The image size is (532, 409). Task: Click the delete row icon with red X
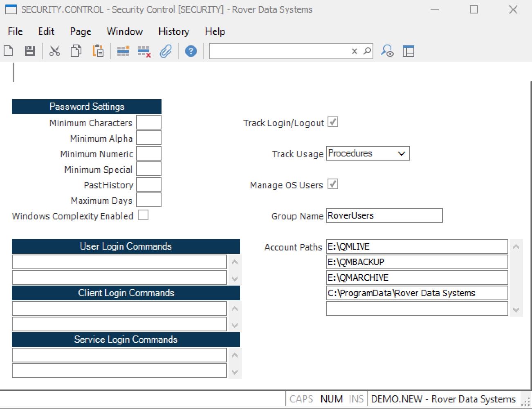[144, 51]
